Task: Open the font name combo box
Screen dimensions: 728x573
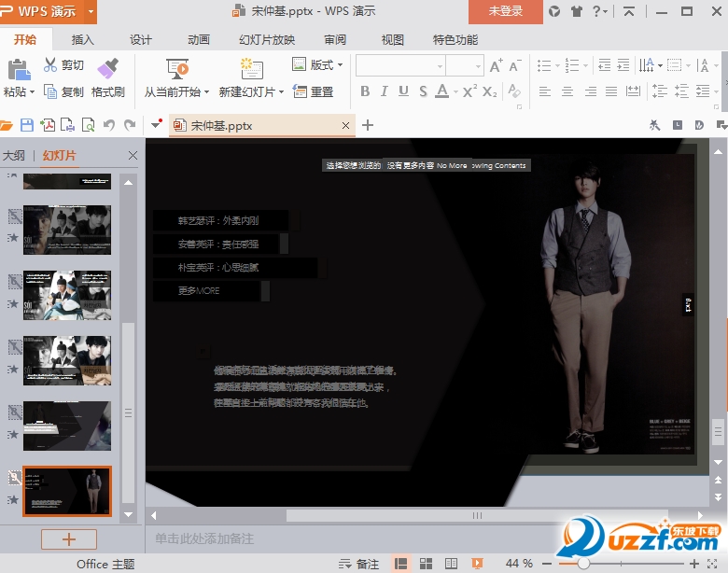Action: 399,65
